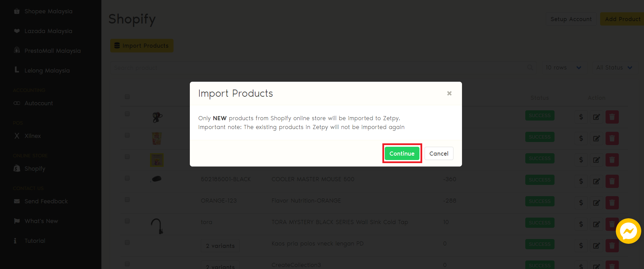Select the Flavor Nutrition-ORANGE row checkbox
644x269 pixels.
pyautogui.click(x=127, y=200)
